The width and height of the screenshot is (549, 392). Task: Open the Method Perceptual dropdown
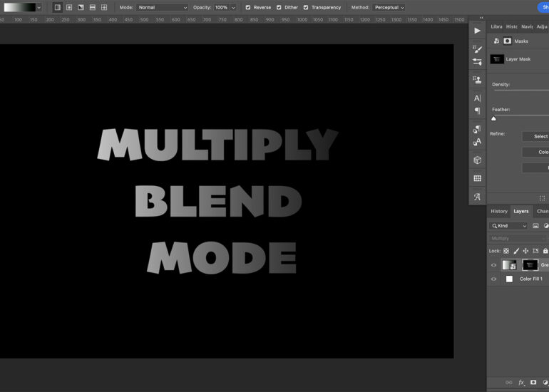click(x=389, y=7)
